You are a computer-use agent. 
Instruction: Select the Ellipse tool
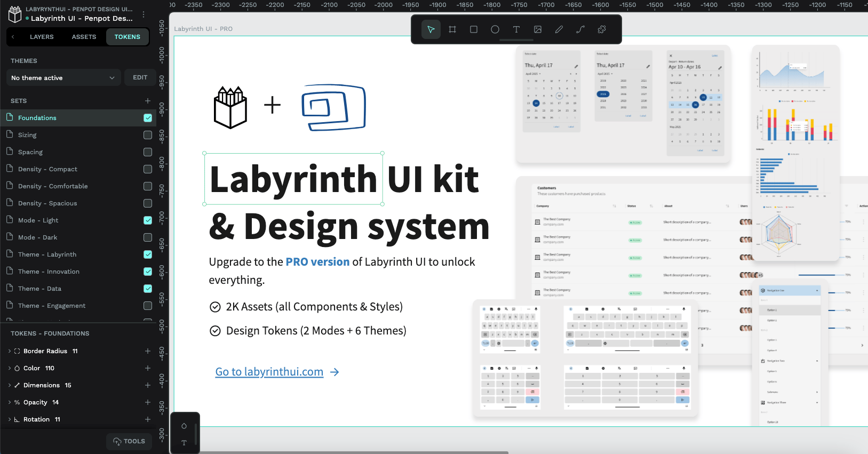pos(495,29)
